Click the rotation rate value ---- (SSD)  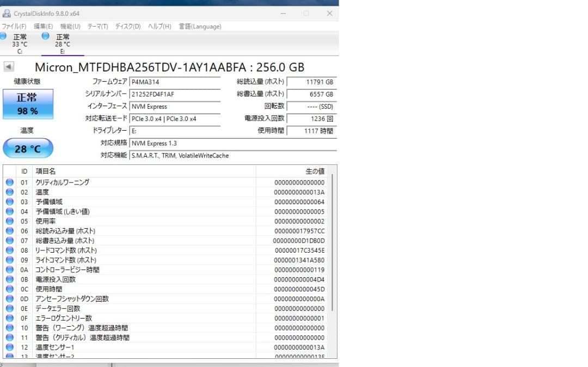311,107
